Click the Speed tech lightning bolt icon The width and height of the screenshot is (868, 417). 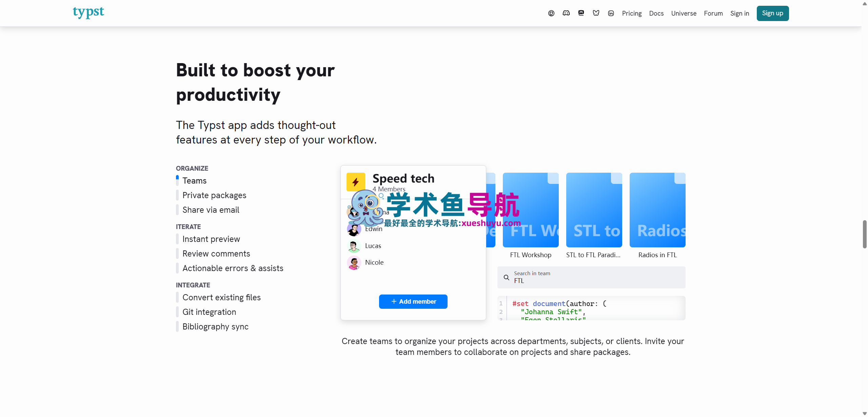pos(356,182)
